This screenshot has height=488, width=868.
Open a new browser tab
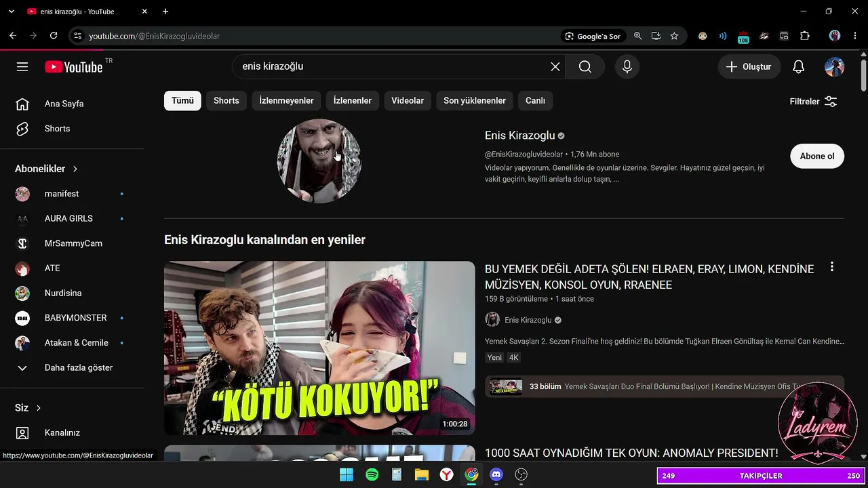click(x=165, y=12)
